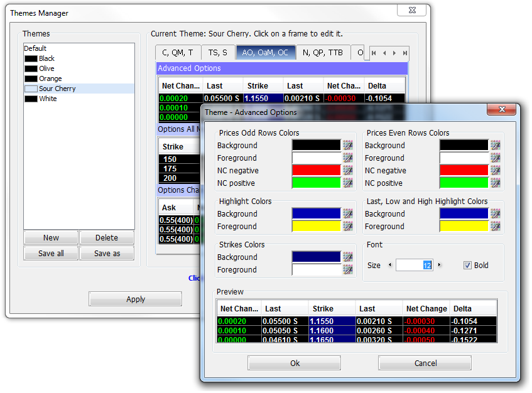
Task: Open color picker for Even Rows NC negative
Action: click(496, 170)
